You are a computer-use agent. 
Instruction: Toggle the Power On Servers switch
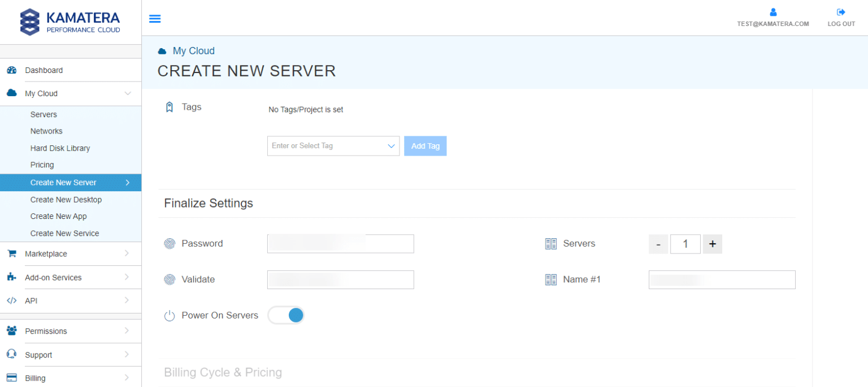coord(286,315)
